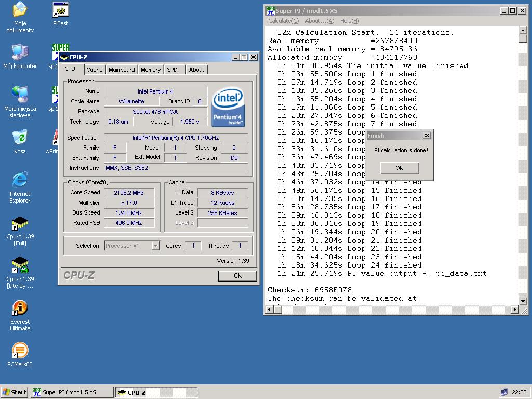The image size is (532, 399).
Task: Open Cpu-z 1.39 [Lite by ...] shortcut
Action: click(x=20, y=273)
